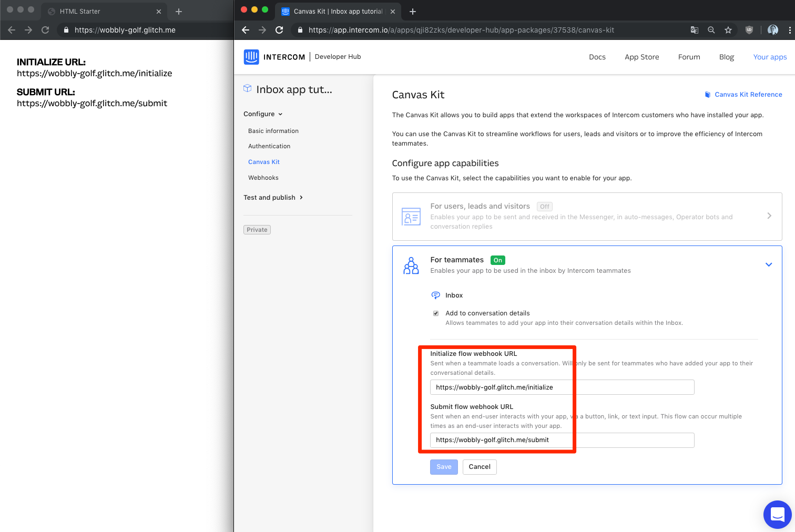The width and height of the screenshot is (795, 532).
Task: Click the Initialize flow webhook URL field
Action: click(562, 387)
